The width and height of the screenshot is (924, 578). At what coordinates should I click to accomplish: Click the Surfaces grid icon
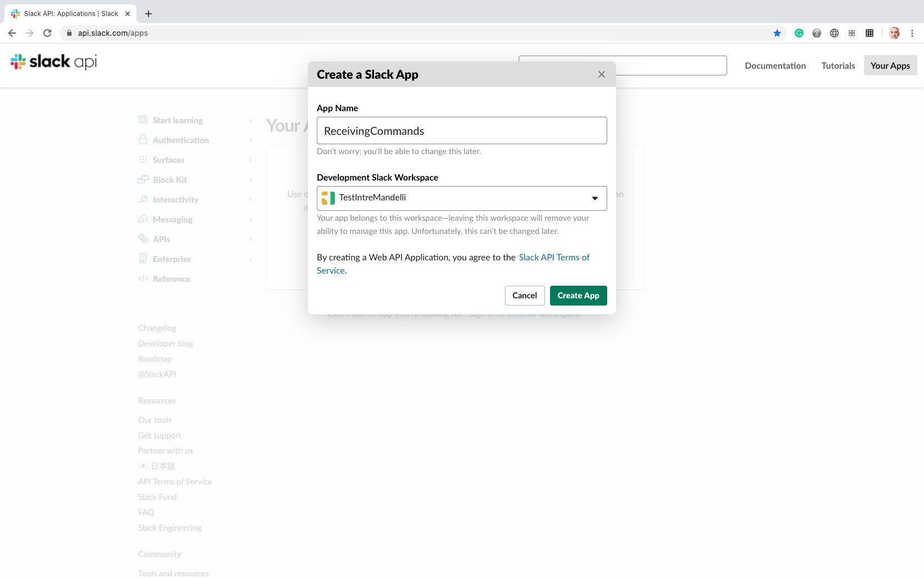coord(143,160)
